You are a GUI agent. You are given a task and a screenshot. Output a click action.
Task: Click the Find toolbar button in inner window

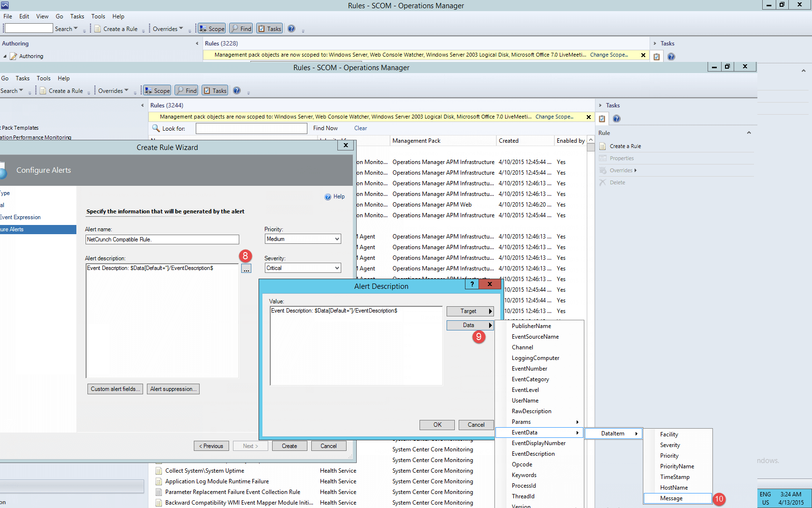186,90
